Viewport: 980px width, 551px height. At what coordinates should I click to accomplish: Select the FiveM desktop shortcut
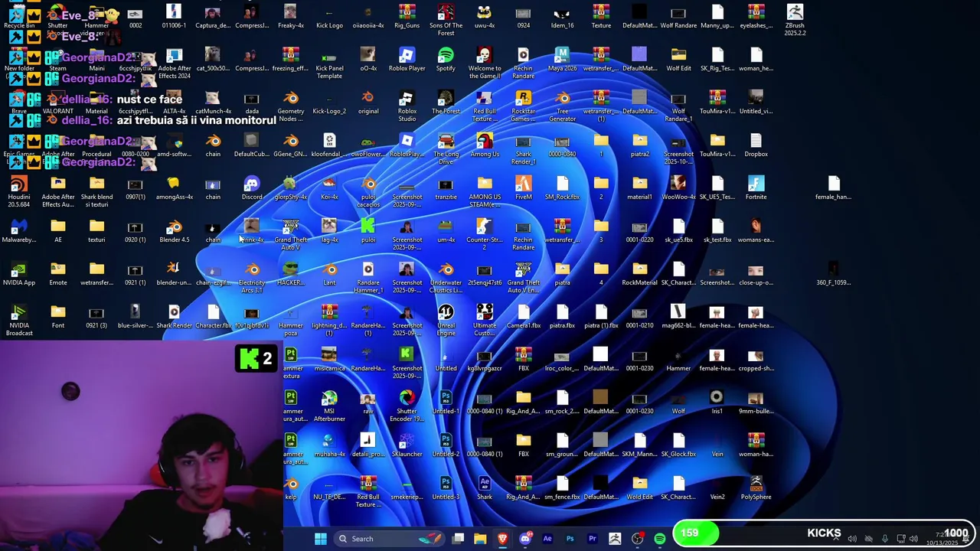click(523, 188)
